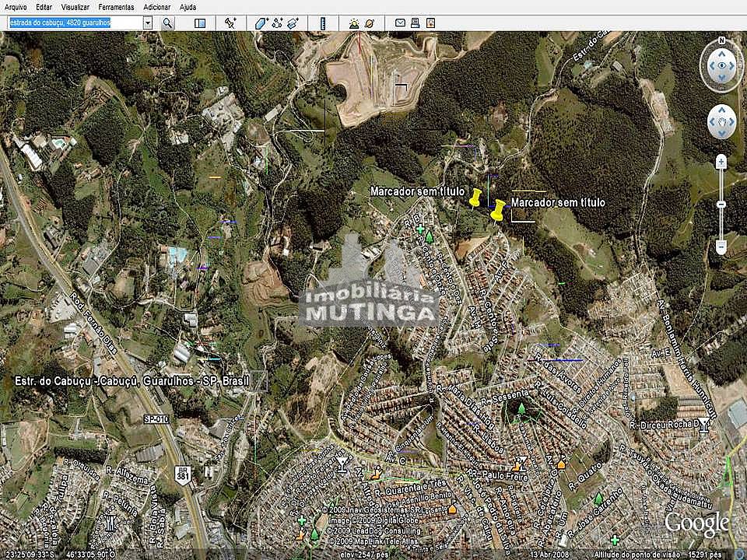Click the 'Rod. Fernão Dias' road label

(94, 322)
